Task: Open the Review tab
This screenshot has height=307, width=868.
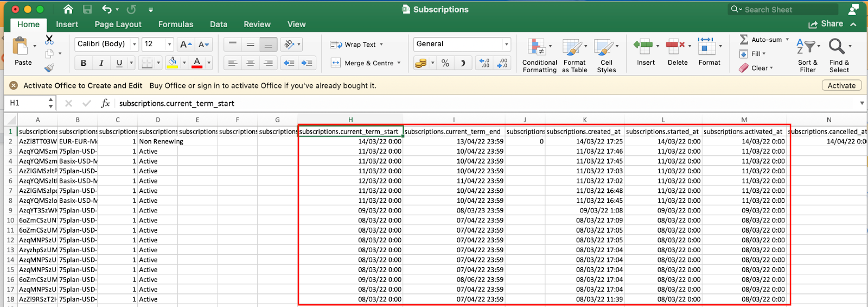Action: click(x=257, y=24)
